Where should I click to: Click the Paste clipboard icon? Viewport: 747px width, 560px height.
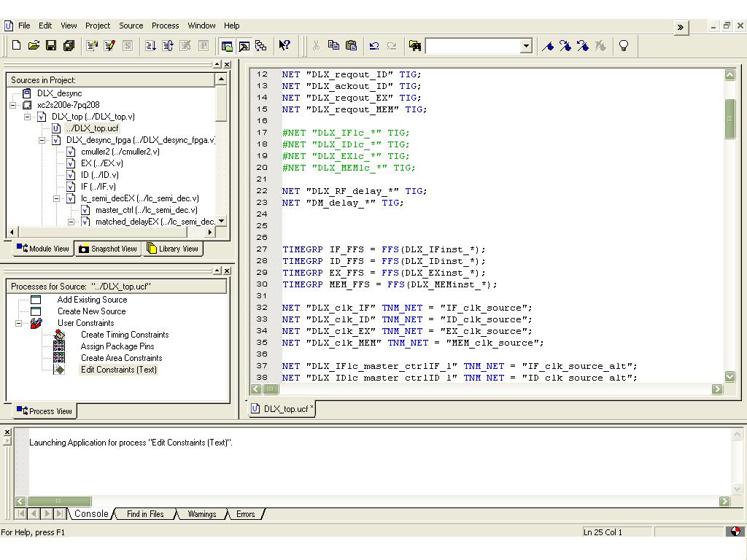tap(351, 46)
